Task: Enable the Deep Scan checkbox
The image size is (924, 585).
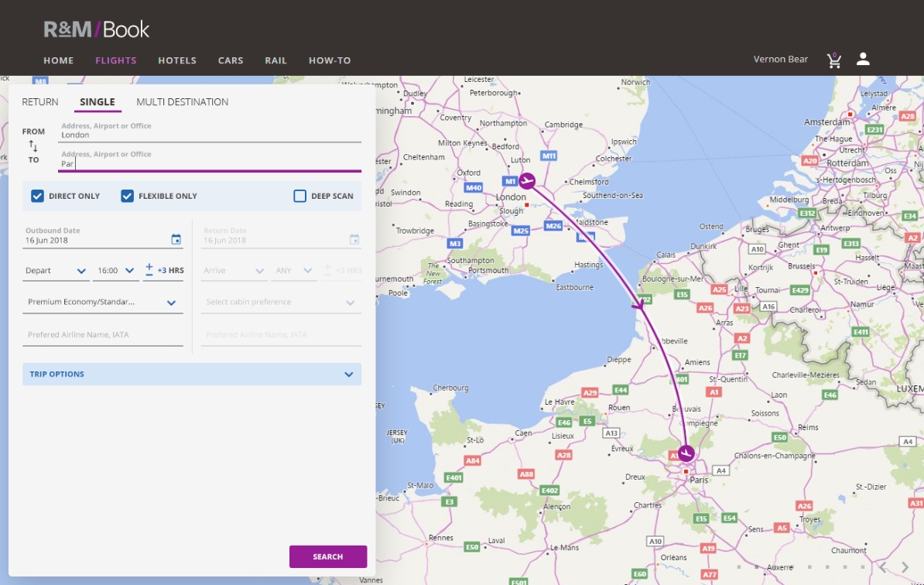Action: tap(300, 196)
